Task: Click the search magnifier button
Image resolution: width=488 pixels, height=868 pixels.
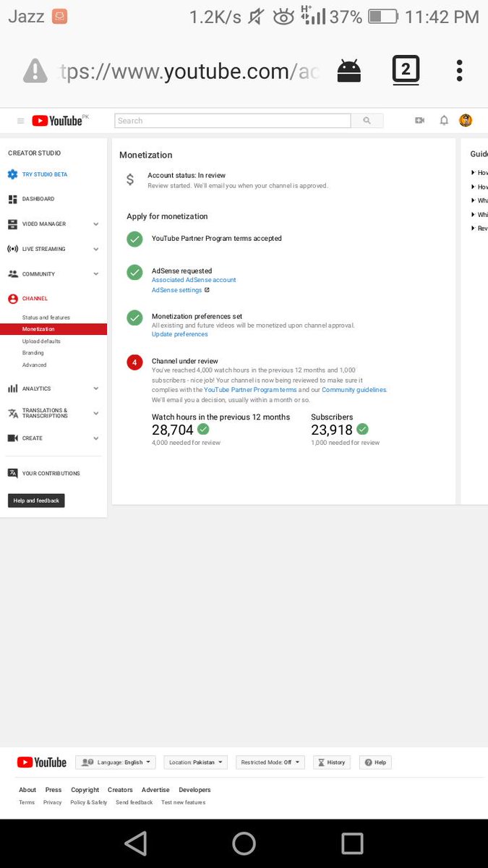Action: pos(367,121)
